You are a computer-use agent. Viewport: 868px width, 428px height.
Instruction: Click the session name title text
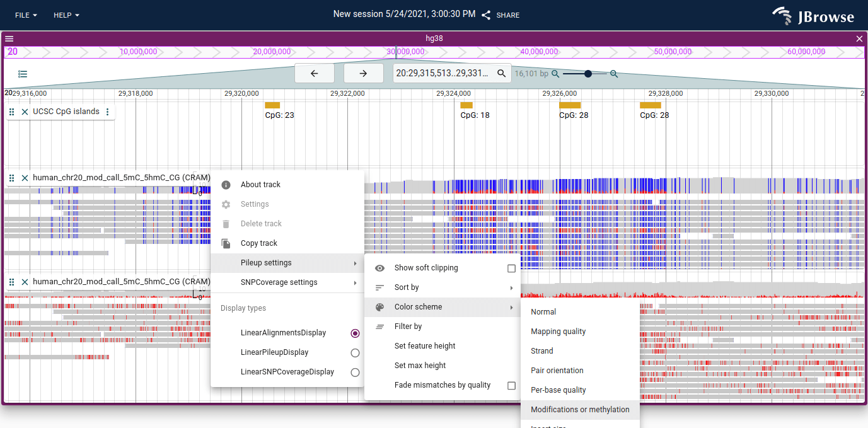(404, 14)
